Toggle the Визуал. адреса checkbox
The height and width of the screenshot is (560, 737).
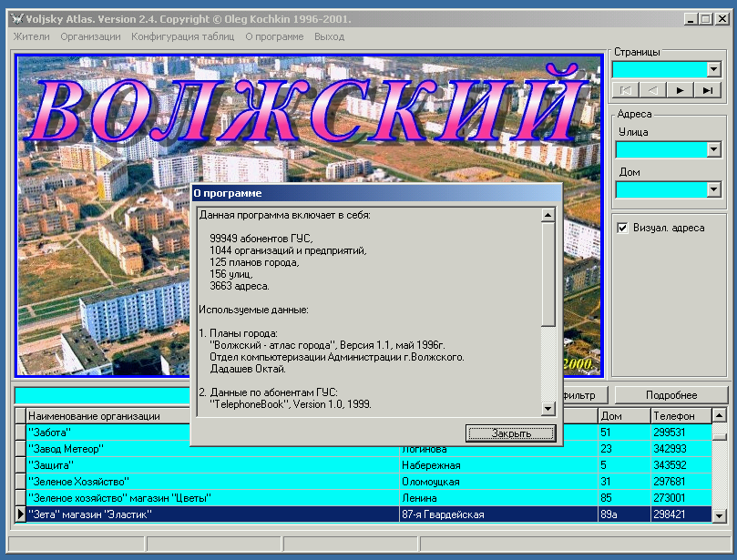623,228
